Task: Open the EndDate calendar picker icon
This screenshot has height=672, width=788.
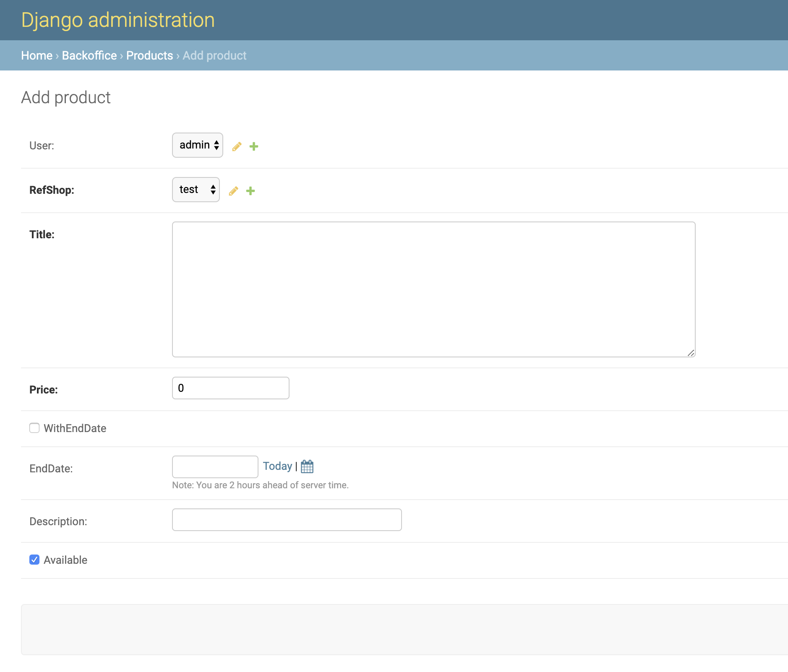Action: pos(307,466)
